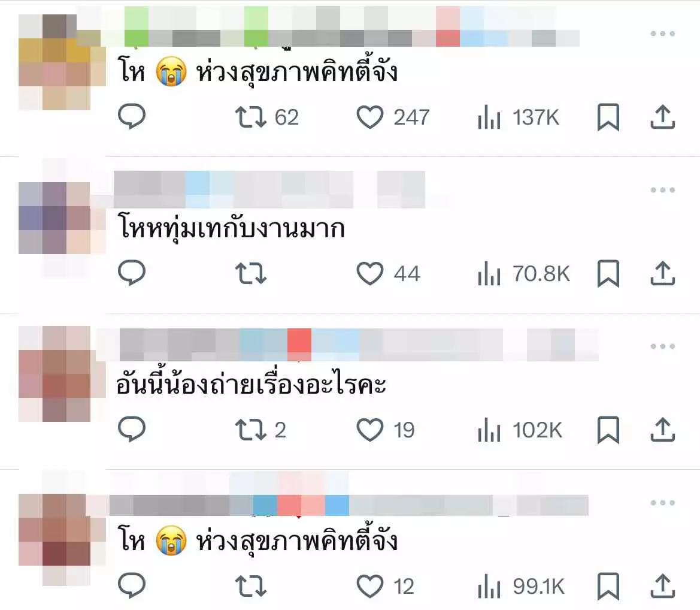Open more options on 70.8K views tweet
The width and height of the screenshot is (700, 610).
662,190
